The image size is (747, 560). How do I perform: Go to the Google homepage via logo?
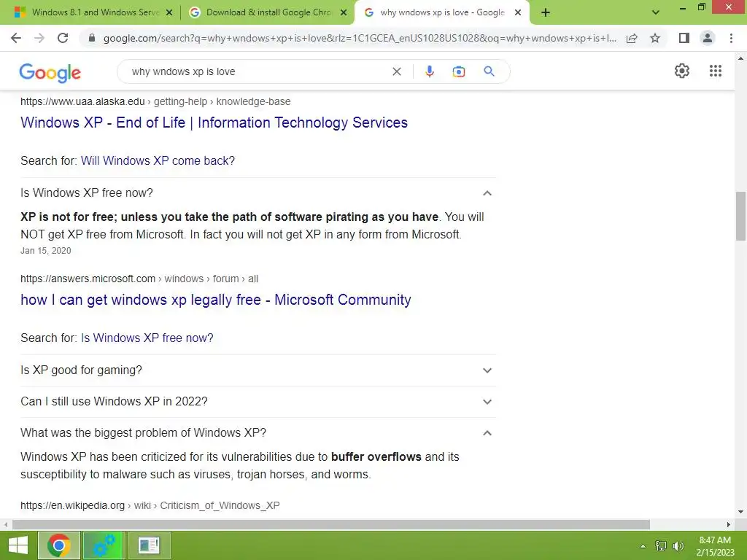click(x=50, y=72)
